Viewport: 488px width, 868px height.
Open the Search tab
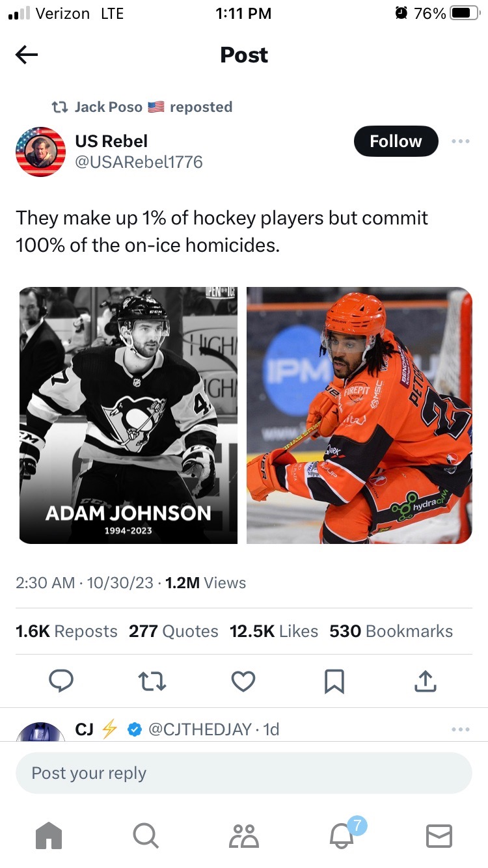click(x=145, y=835)
